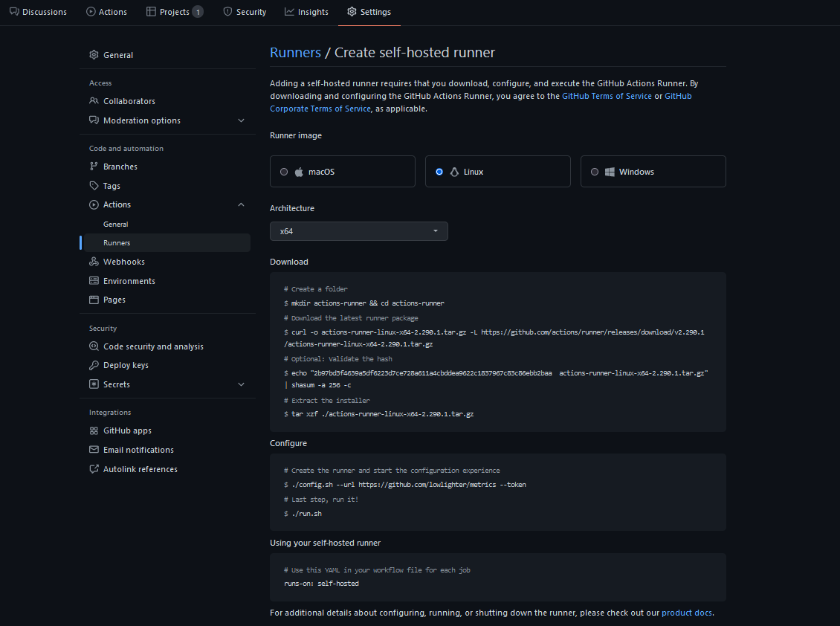Select the macOS runner image radio button
Screen dimensions: 840x626
[283, 171]
